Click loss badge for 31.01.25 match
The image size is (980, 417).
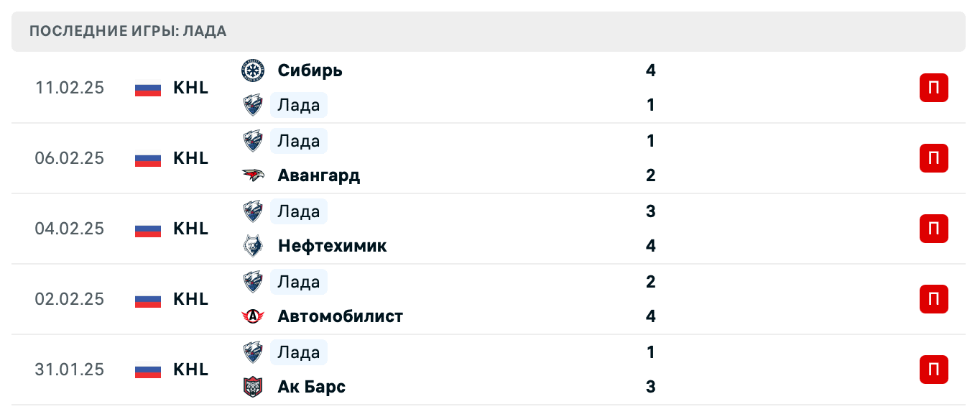933,370
